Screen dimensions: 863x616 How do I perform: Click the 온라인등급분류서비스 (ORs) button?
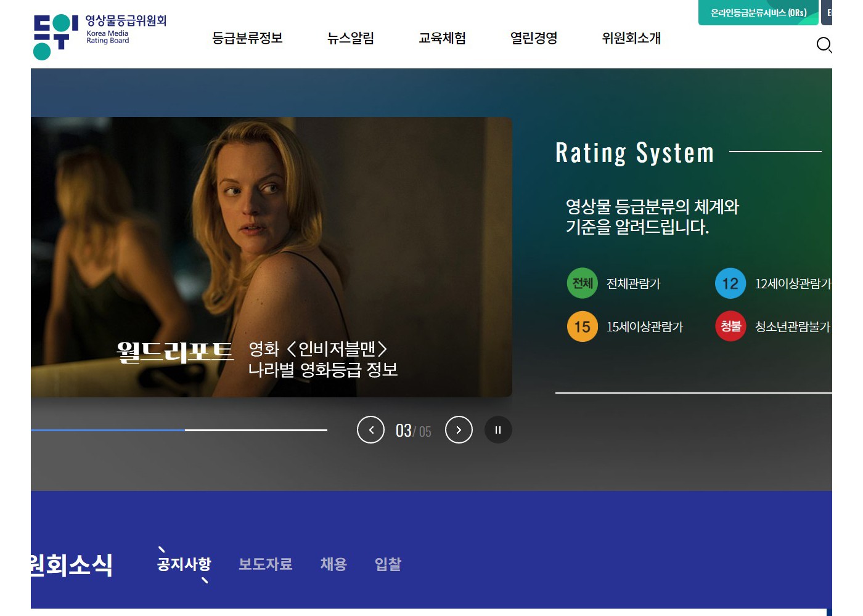(758, 13)
